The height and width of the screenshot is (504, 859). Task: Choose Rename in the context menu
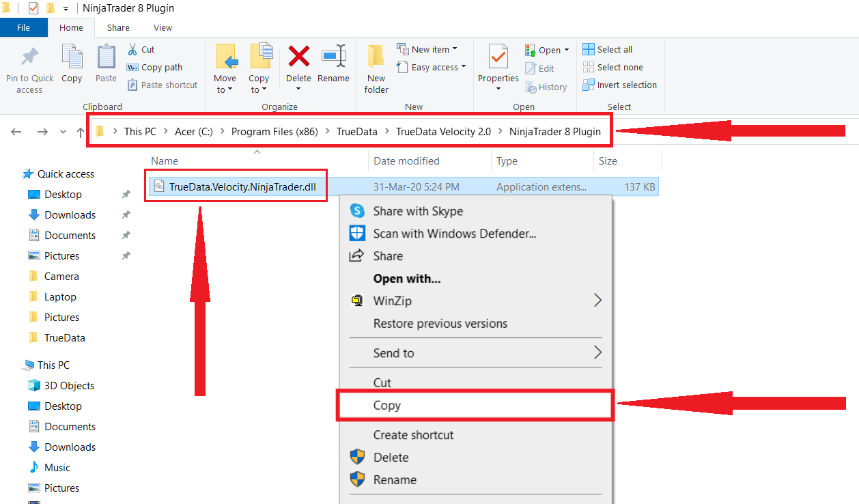point(476,480)
